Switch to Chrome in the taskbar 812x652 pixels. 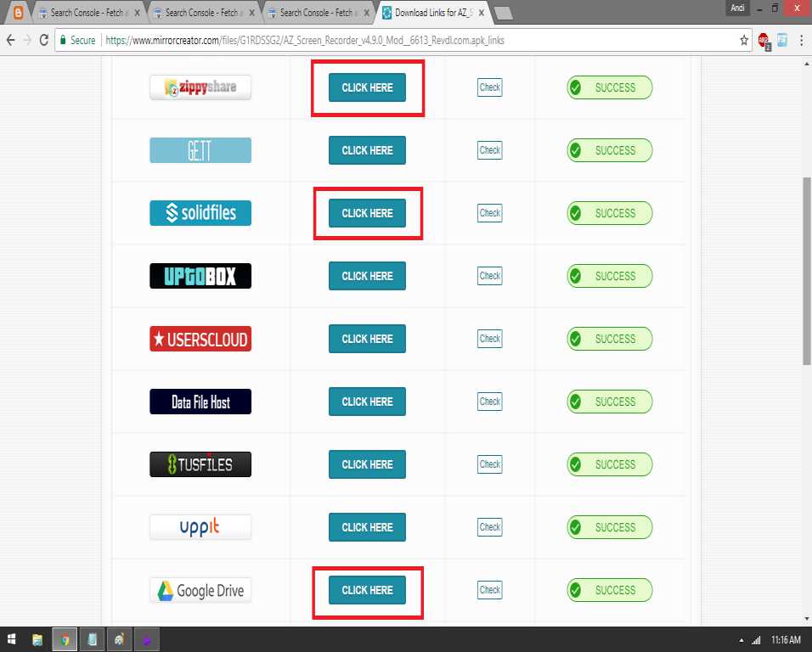pyautogui.click(x=65, y=639)
